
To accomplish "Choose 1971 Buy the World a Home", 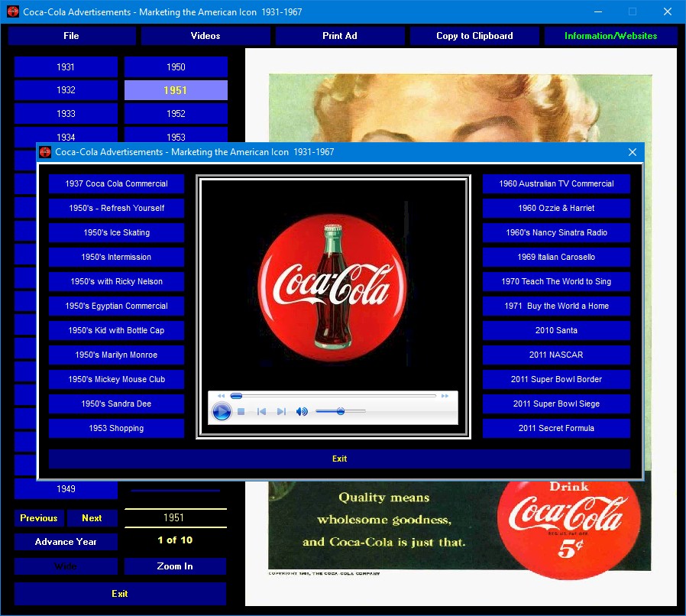I will [x=556, y=306].
